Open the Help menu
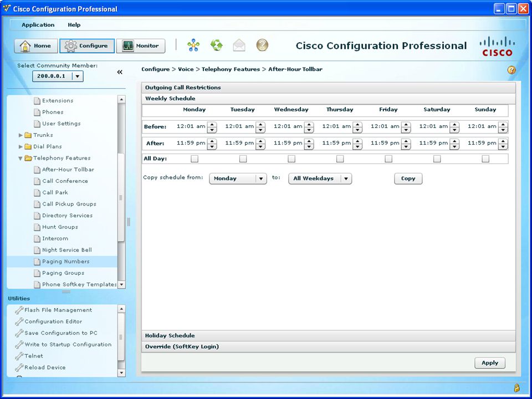Viewport: 532px width, 399px height. pos(74,25)
